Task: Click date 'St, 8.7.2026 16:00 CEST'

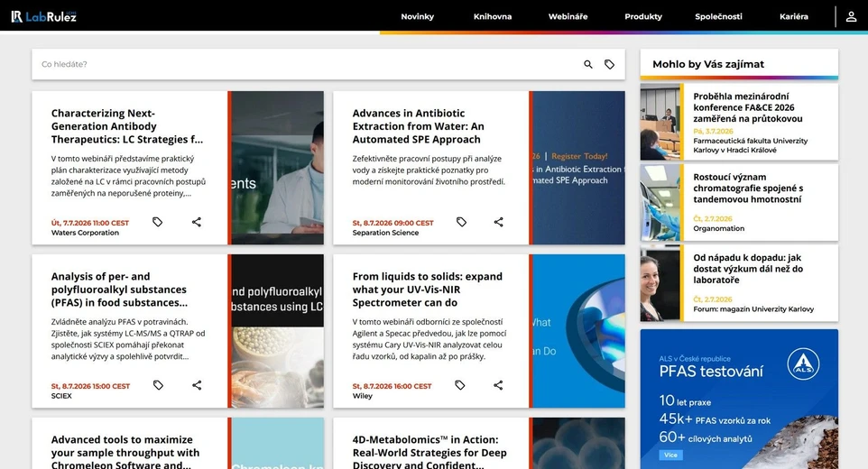Action: click(392, 386)
